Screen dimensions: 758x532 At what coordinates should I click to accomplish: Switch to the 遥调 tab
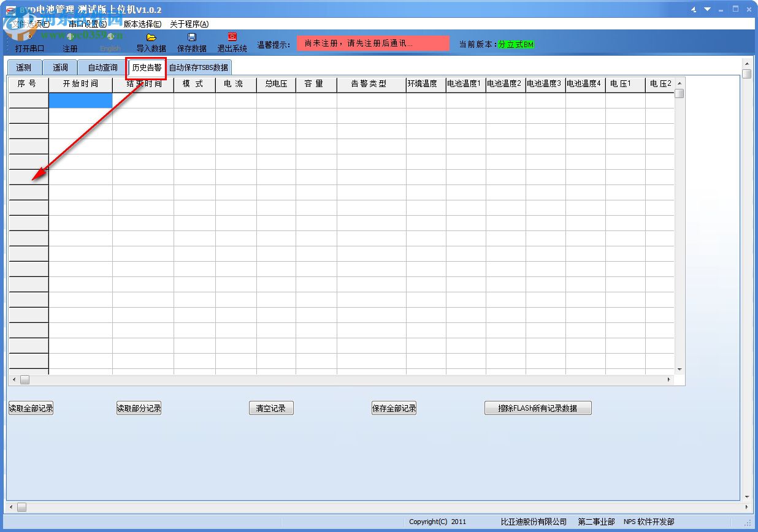pos(60,67)
